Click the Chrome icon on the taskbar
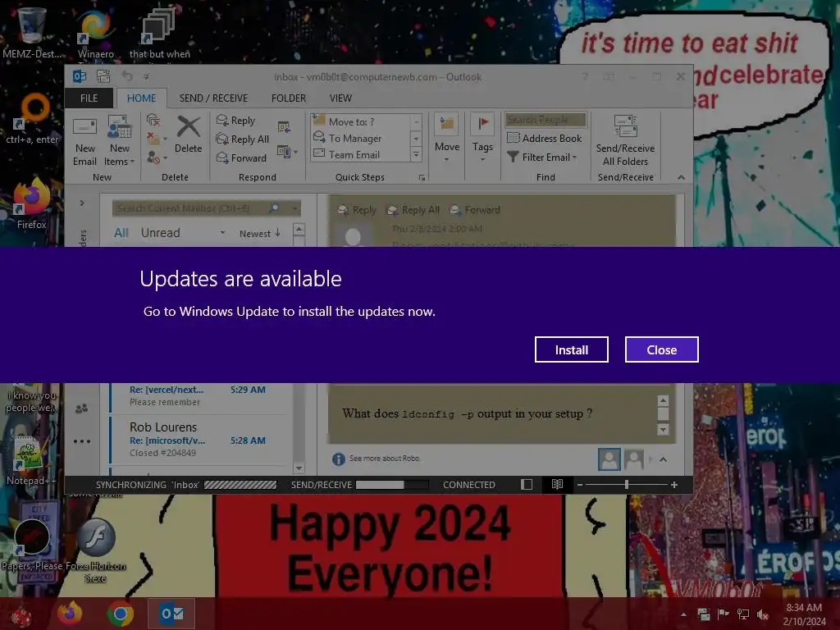The image size is (840, 630). point(120,614)
